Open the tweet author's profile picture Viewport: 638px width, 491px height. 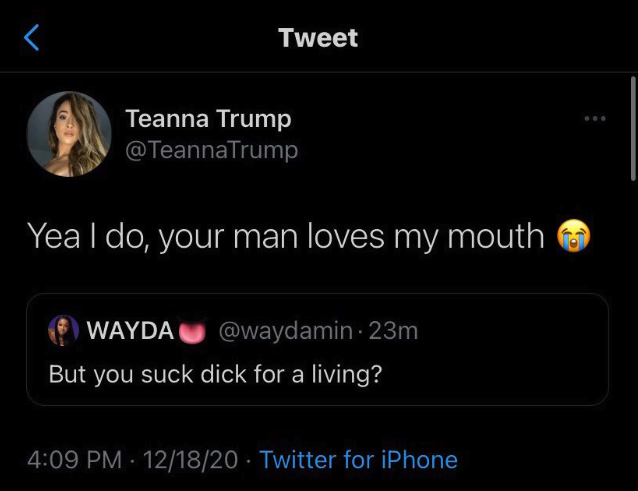click(x=68, y=135)
